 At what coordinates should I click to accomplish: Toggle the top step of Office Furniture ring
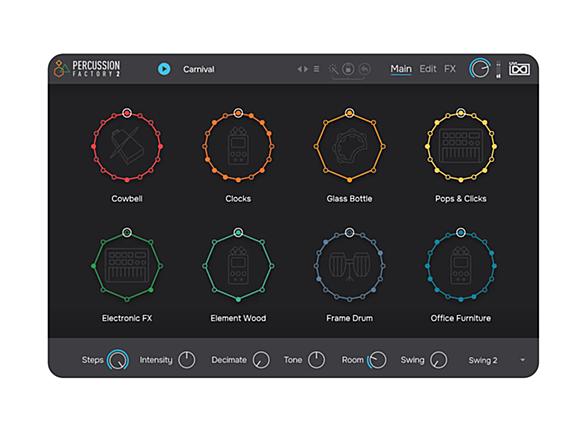(x=461, y=232)
